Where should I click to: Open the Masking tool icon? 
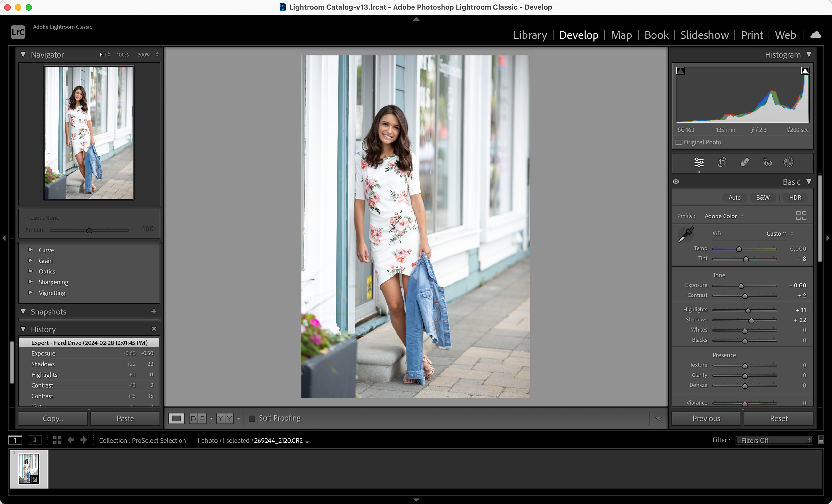pyautogui.click(x=788, y=162)
